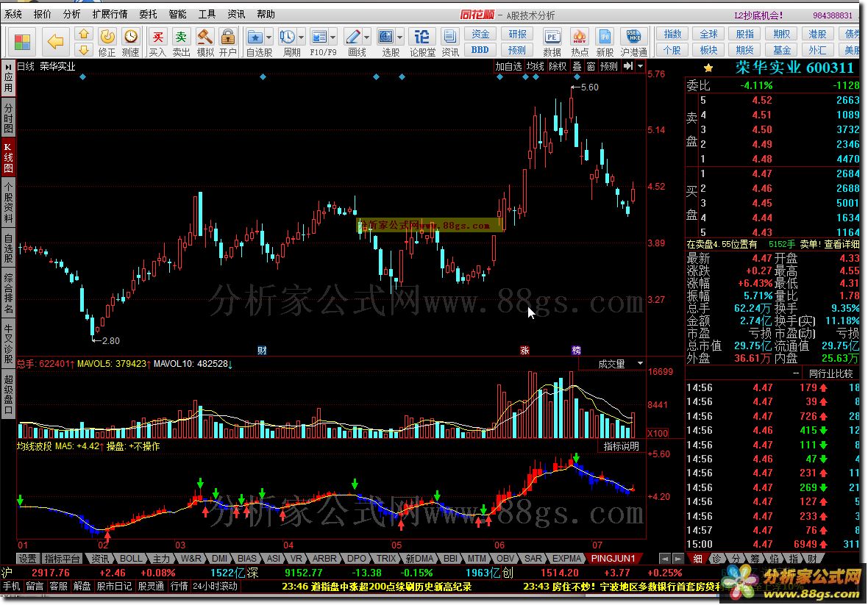The width and height of the screenshot is (868, 605).
Task: Click the BBD button
Action: 480,50
